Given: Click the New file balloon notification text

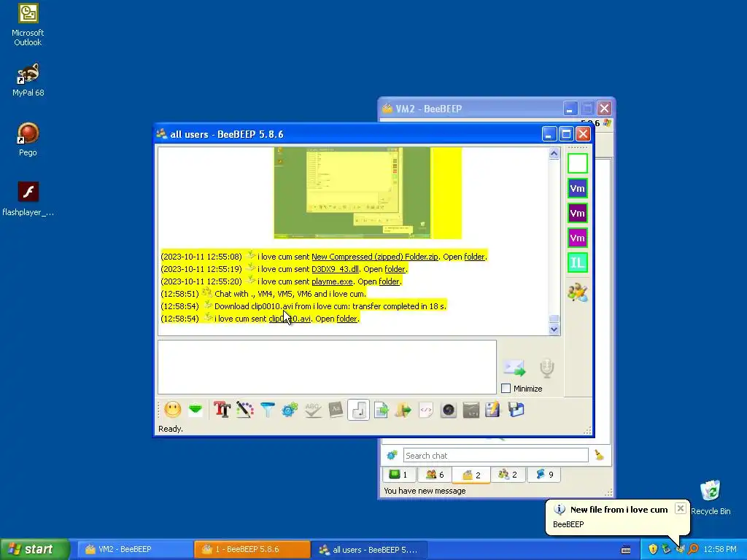Looking at the screenshot, I should [x=619, y=510].
